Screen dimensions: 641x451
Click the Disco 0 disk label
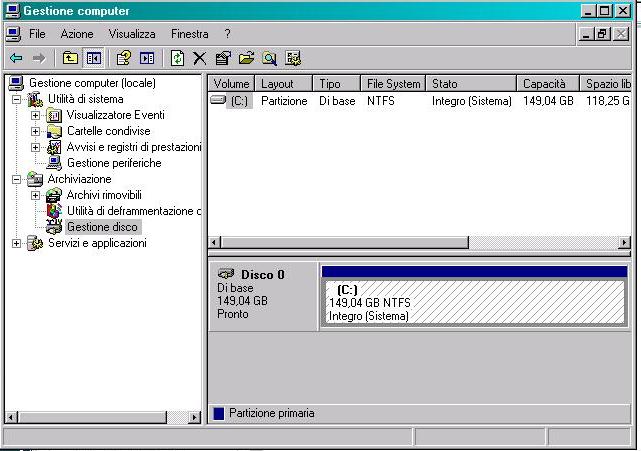[x=262, y=274]
